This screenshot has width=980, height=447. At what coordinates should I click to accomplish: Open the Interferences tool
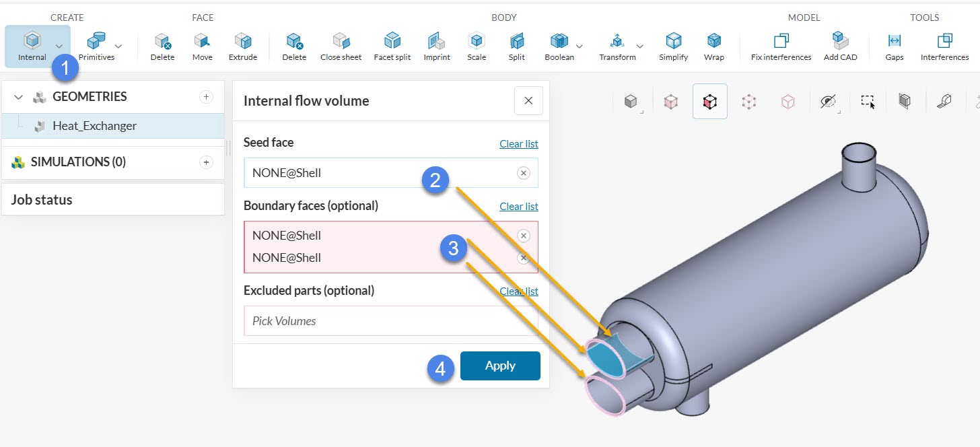(x=944, y=46)
